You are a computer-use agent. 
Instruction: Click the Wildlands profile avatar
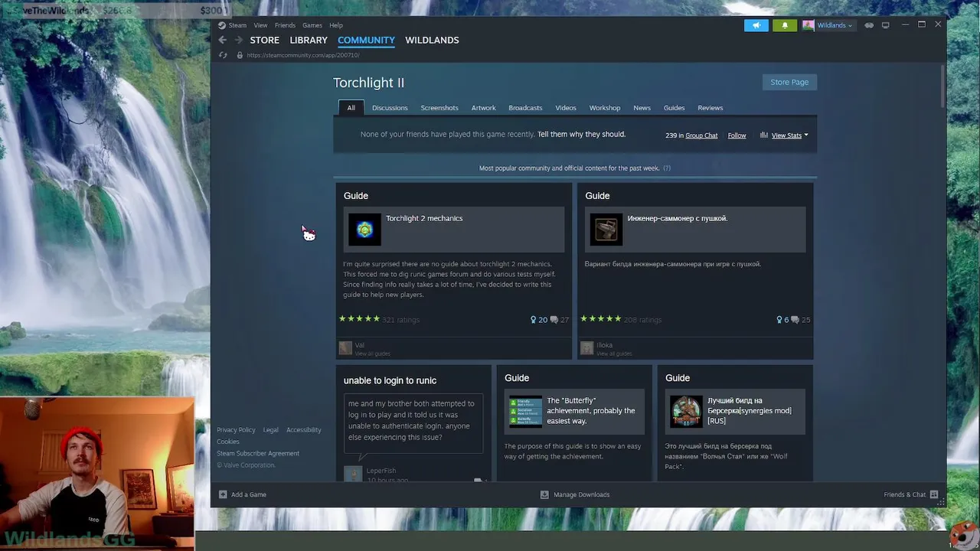pos(808,25)
